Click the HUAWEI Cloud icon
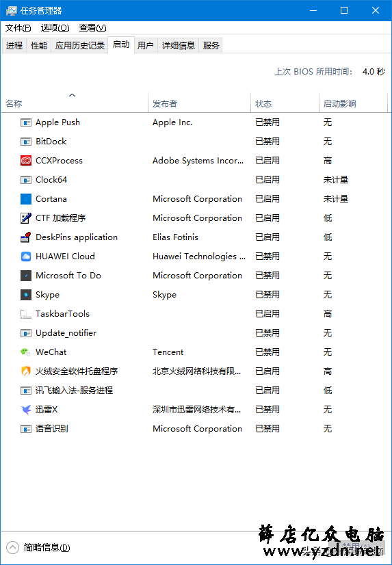392x565 pixels. (x=25, y=257)
